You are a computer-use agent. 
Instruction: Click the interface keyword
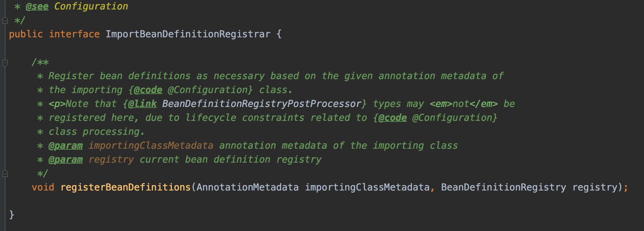[74, 34]
